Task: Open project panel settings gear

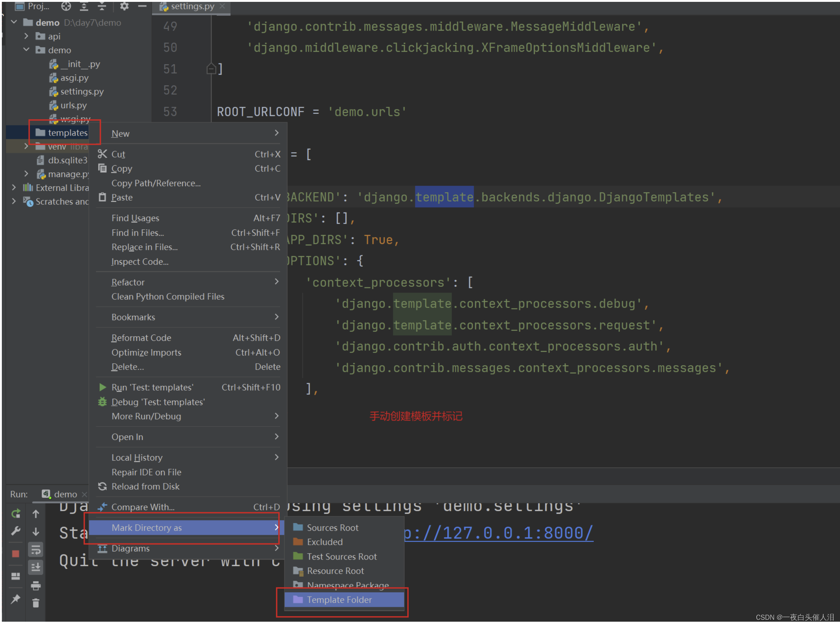Action: tap(124, 6)
